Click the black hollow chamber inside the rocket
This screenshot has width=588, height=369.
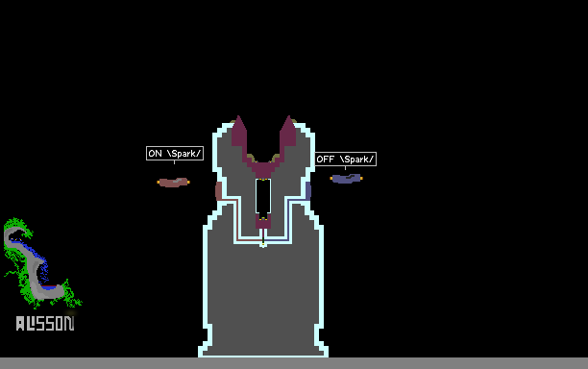click(x=263, y=197)
